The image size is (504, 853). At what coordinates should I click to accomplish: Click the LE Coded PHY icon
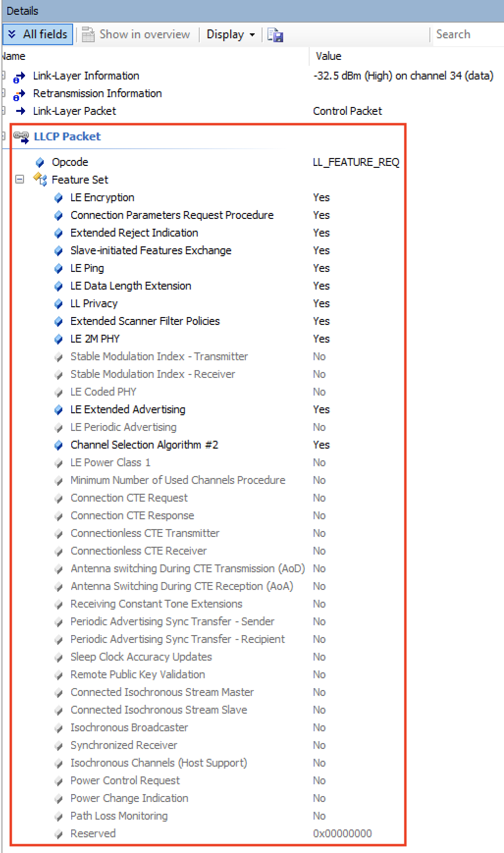click(x=58, y=392)
